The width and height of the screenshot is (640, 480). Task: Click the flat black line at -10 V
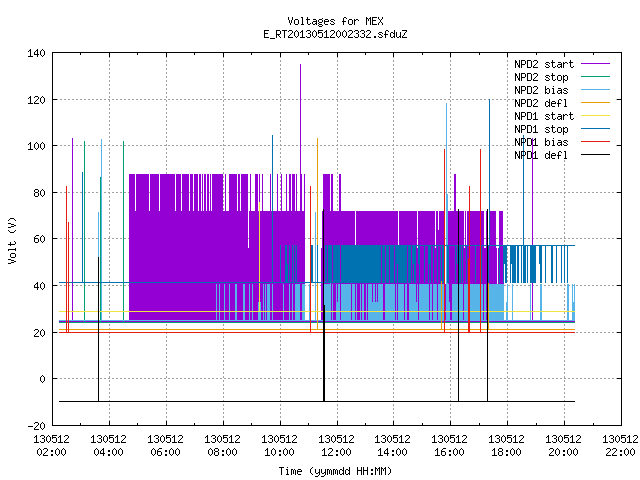[x=317, y=402]
